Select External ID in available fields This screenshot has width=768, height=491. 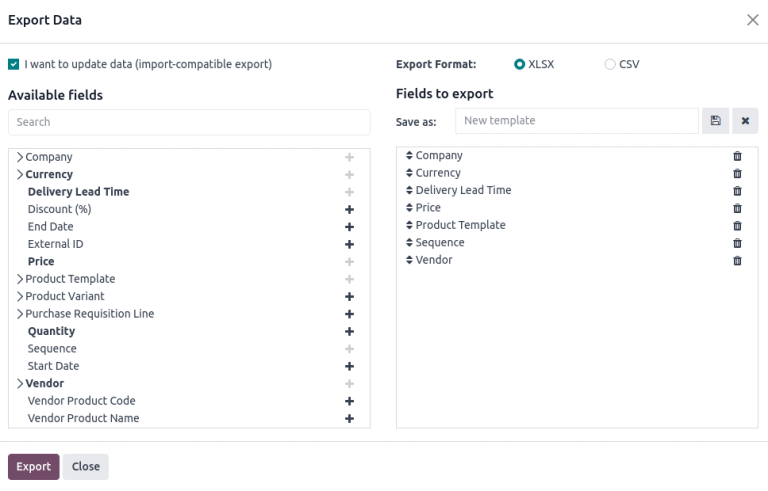55,244
